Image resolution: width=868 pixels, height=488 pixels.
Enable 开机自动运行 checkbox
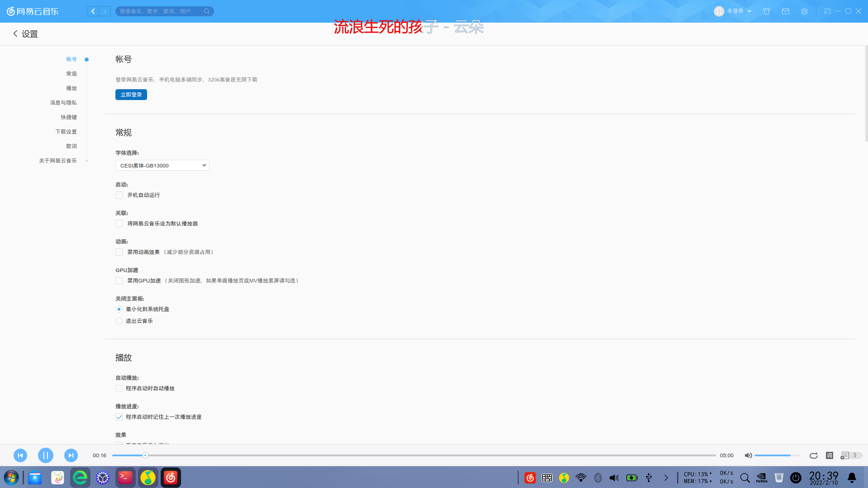[x=119, y=195]
